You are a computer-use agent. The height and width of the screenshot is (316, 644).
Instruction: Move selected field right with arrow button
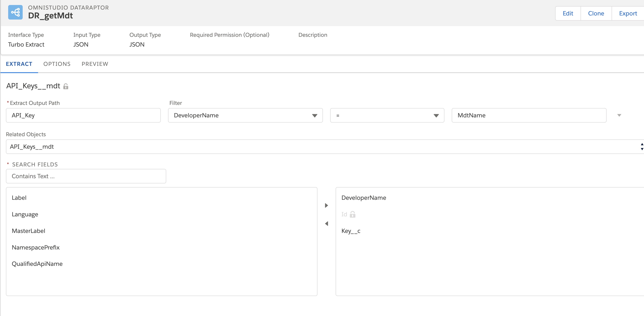point(326,205)
